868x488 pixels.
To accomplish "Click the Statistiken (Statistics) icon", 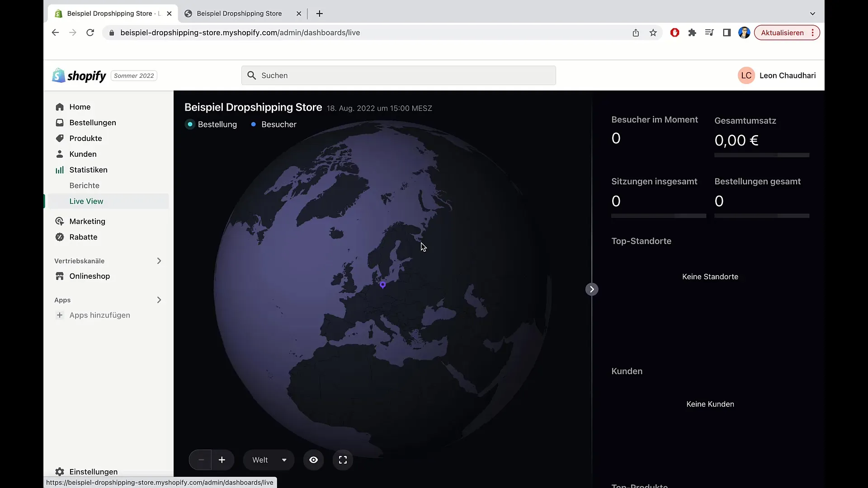I will pos(60,169).
